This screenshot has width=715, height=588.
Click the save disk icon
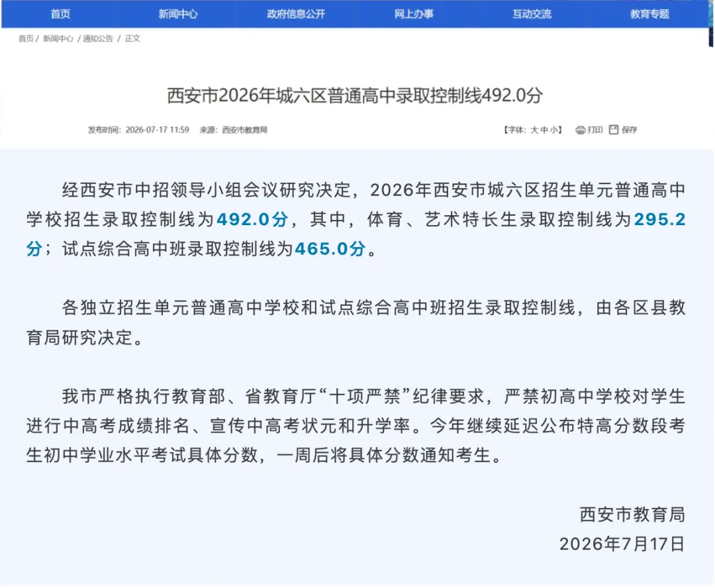[614, 130]
